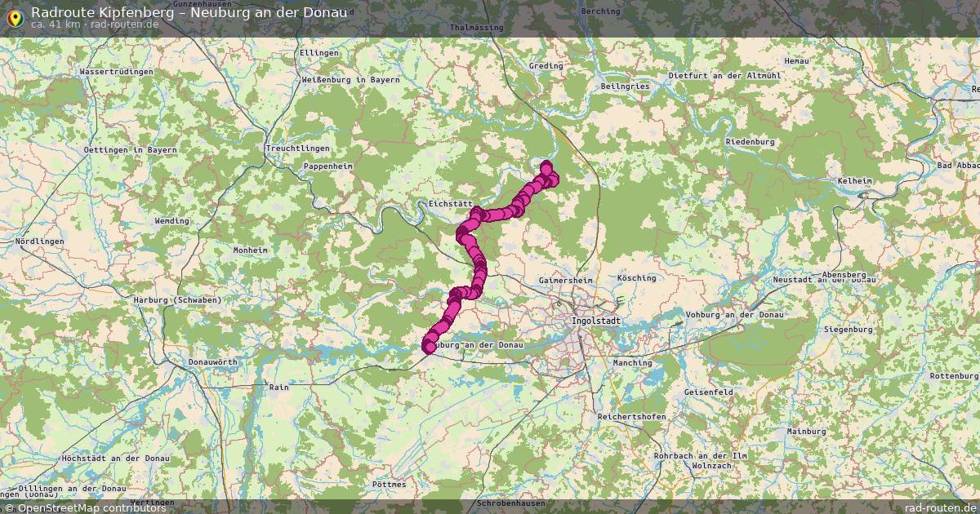Viewport: 980px width, 514px height.
Task: Click the Pöttmes town label
Action: pyautogui.click(x=389, y=484)
